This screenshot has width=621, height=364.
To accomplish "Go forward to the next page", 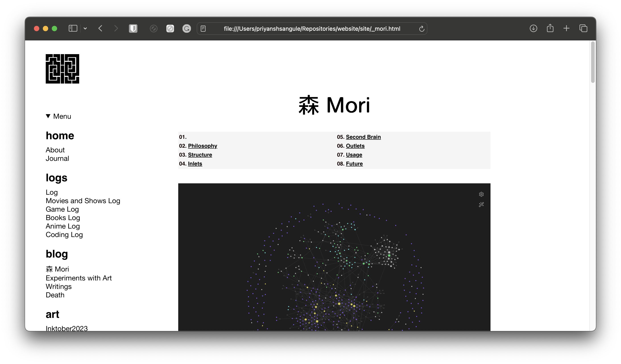I will coord(116,29).
